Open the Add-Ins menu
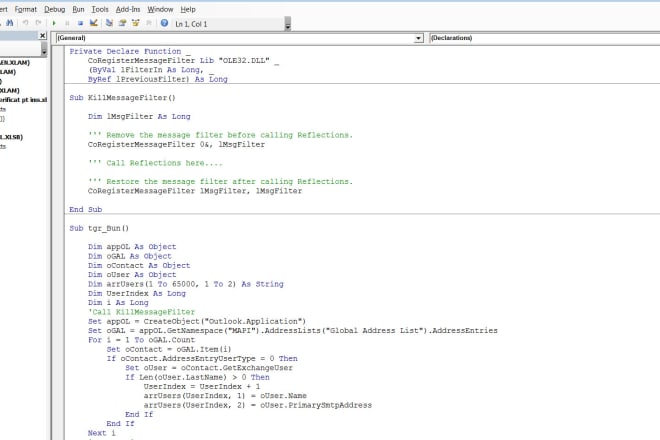 pyautogui.click(x=128, y=9)
